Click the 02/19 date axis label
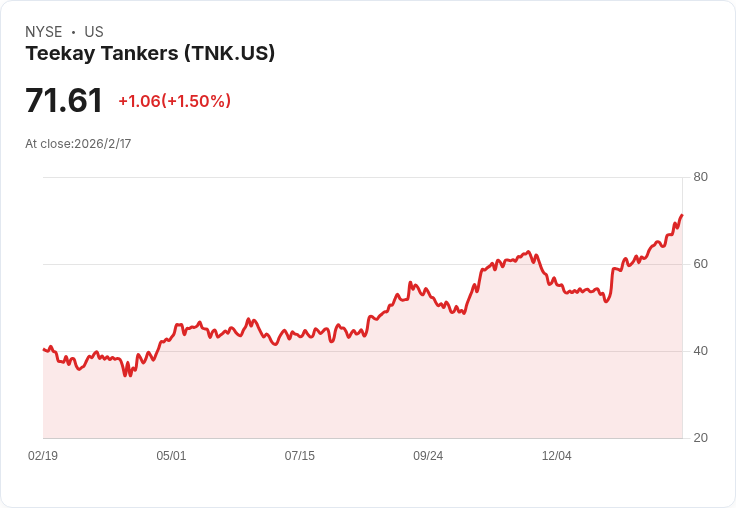736x508 pixels. pyautogui.click(x=43, y=455)
